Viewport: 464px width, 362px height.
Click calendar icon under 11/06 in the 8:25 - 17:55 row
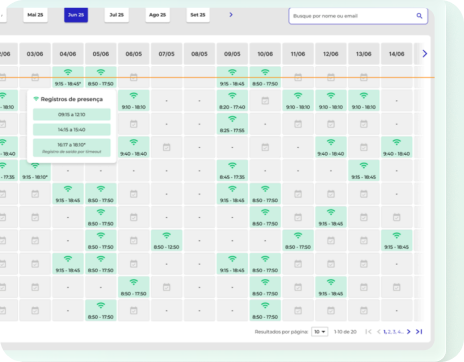(x=298, y=124)
